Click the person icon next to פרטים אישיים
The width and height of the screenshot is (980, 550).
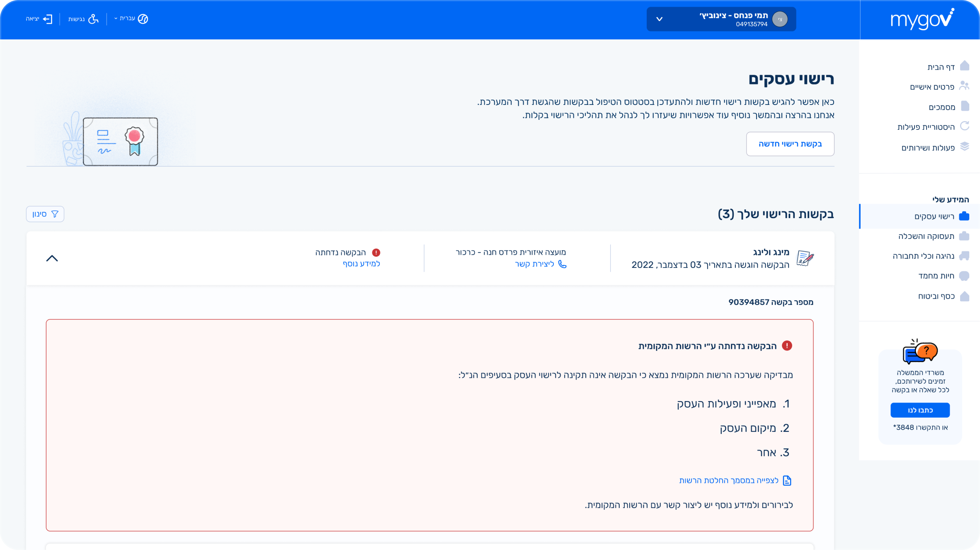(964, 86)
